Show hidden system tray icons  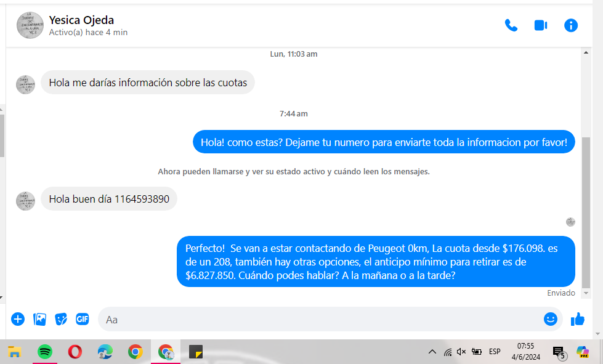pyautogui.click(x=433, y=352)
